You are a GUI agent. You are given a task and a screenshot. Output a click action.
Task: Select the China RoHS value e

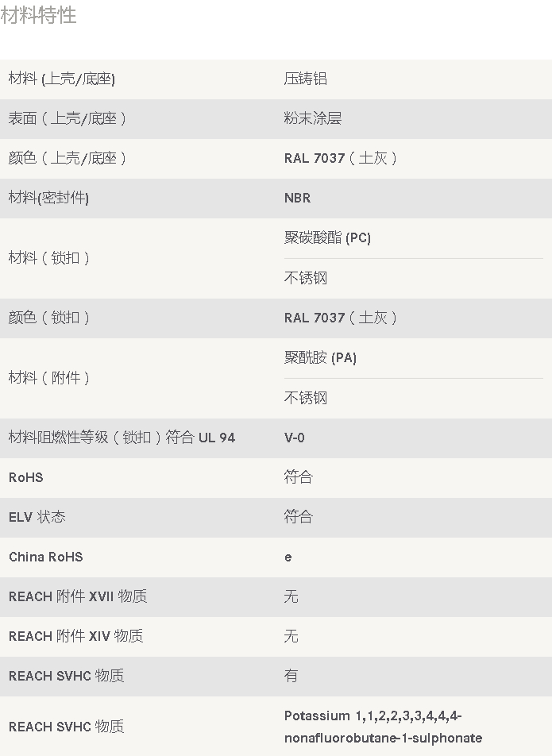pos(288,557)
